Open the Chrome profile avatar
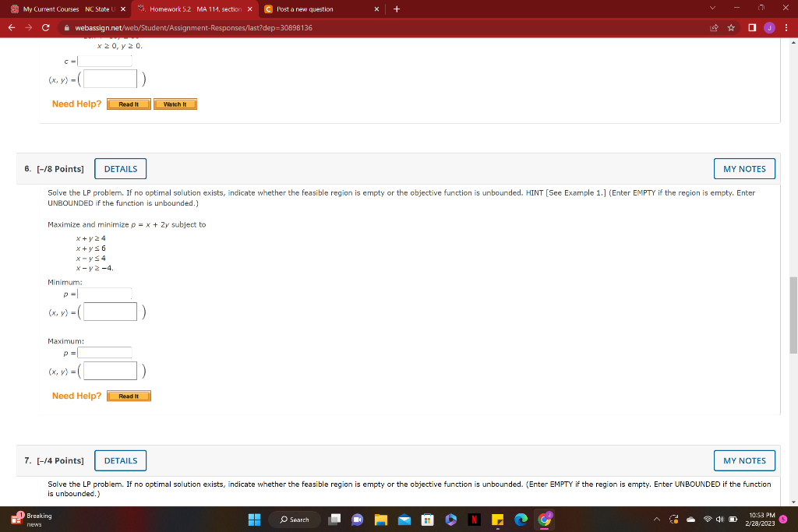 (x=770, y=27)
